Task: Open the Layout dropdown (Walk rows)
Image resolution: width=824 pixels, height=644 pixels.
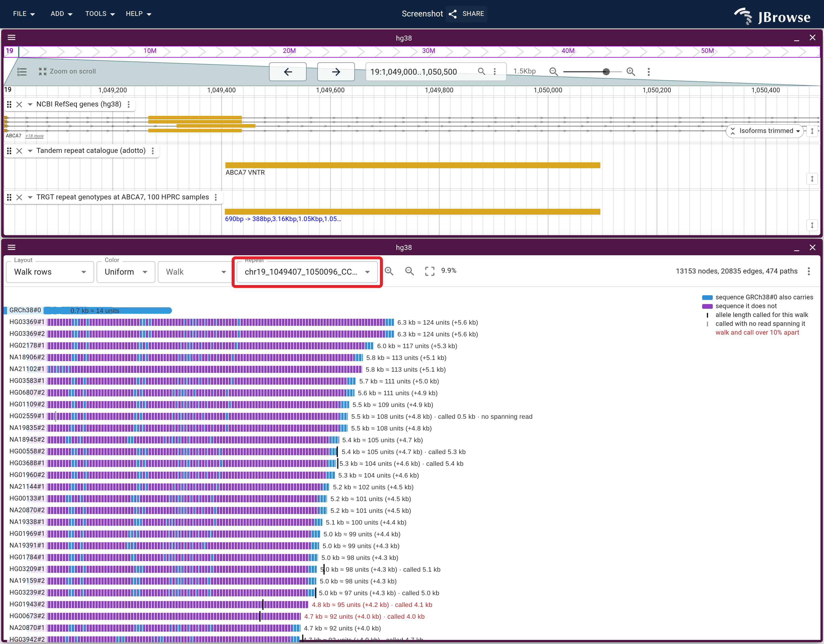Action: [x=50, y=272]
